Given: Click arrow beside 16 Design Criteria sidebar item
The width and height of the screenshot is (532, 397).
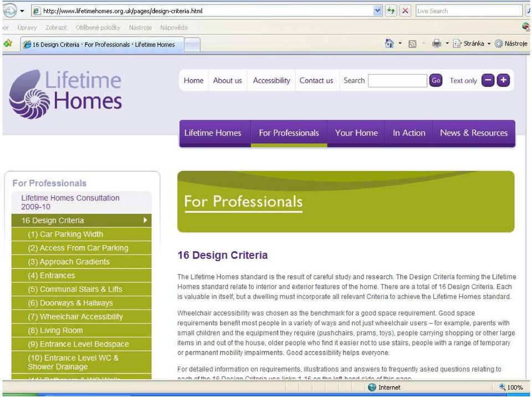Looking at the screenshot, I should (145, 220).
